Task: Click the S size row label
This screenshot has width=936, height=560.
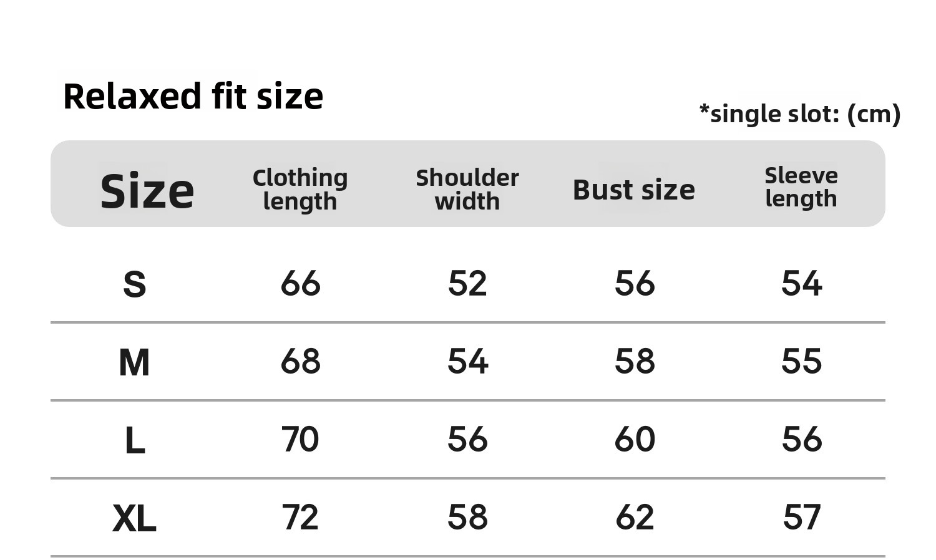Action: 135,284
